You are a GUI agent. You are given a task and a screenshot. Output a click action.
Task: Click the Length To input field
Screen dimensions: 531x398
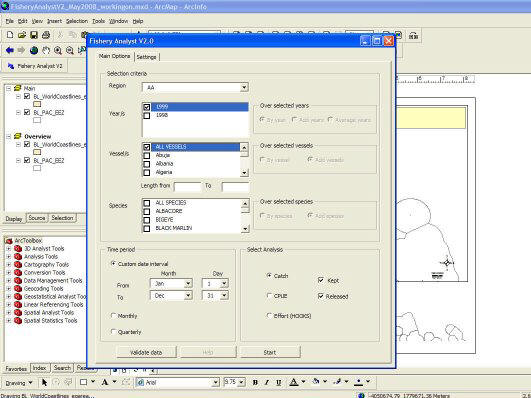tap(235, 186)
